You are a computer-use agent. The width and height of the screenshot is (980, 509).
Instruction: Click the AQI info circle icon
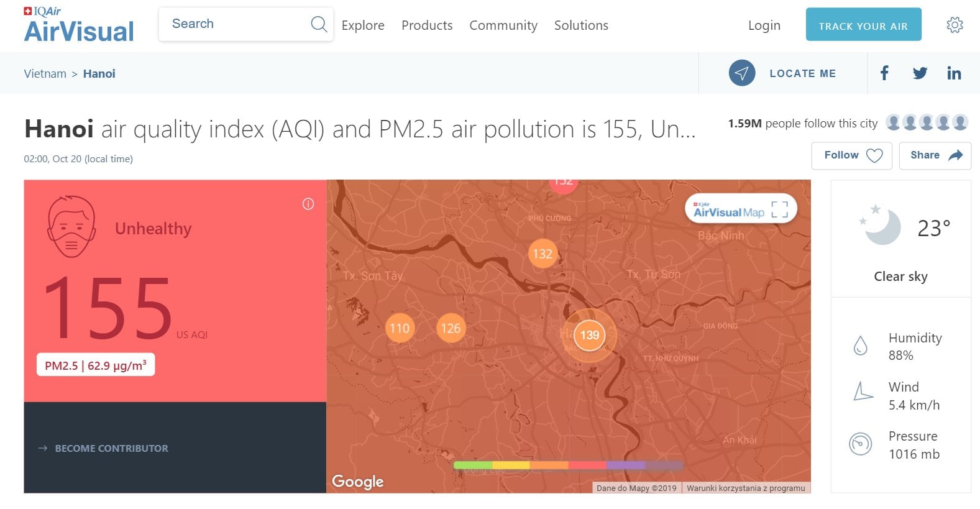[308, 204]
